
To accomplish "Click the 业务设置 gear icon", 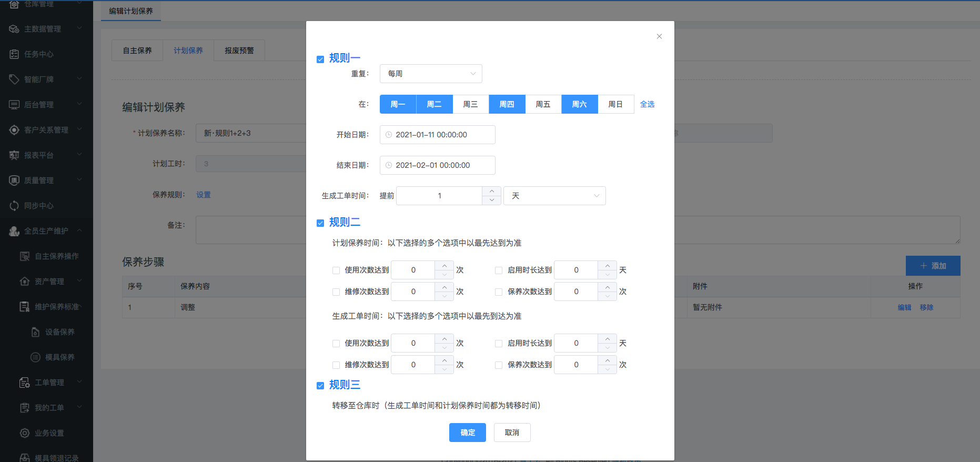I will (x=25, y=433).
